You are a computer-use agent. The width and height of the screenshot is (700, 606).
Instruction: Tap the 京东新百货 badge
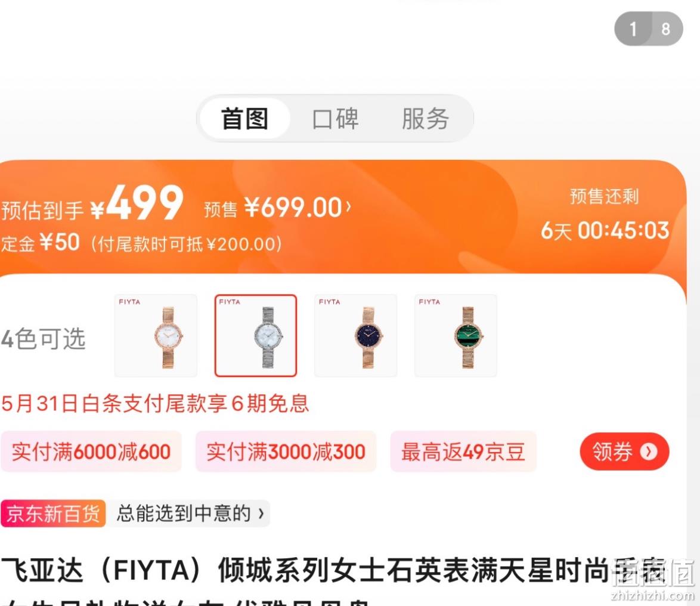53,514
